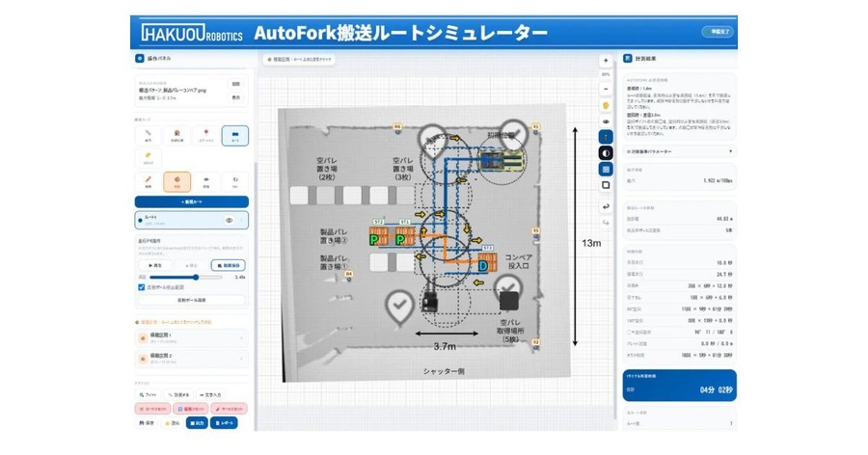Screen dimensions: 868x455
Task: Toggle the direction arrow display button
Action: [x=606, y=137]
